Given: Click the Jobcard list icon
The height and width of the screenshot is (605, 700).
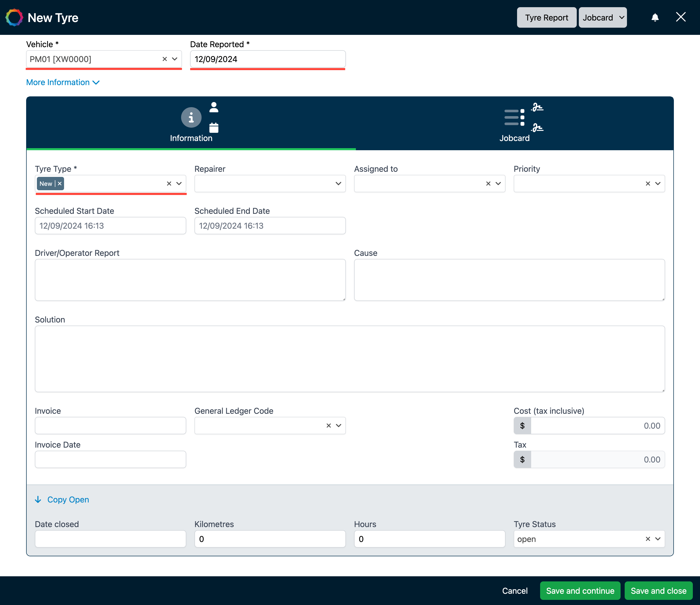Looking at the screenshot, I should (514, 118).
